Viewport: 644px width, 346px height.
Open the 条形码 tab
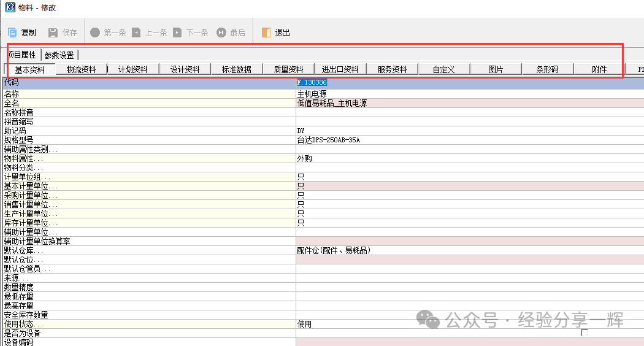click(547, 69)
